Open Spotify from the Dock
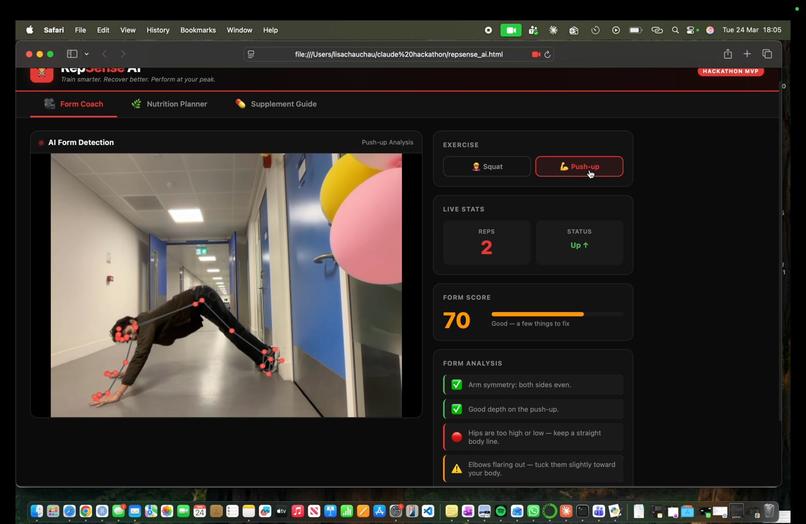This screenshot has width=806, height=524. coord(501,511)
